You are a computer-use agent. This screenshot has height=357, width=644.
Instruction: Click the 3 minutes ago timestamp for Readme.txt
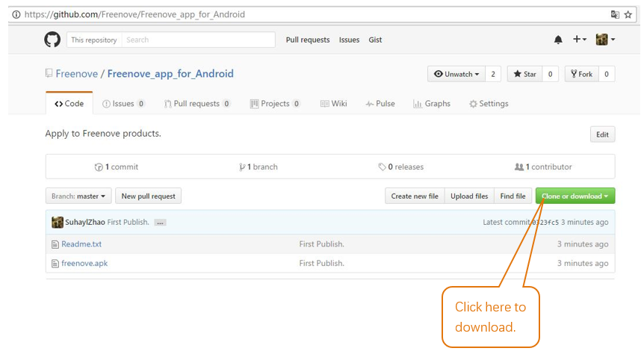[x=583, y=244]
